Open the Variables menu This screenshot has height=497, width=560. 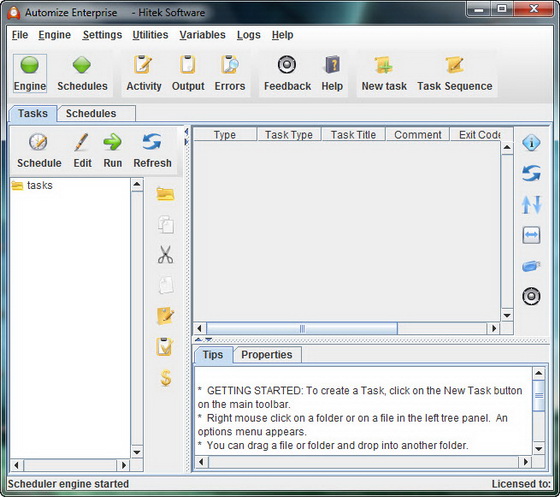pyautogui.click(x=202, y=35)
